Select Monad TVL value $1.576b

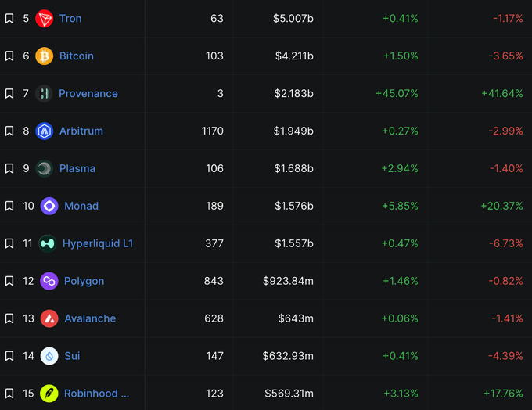(x=294, y=206)
